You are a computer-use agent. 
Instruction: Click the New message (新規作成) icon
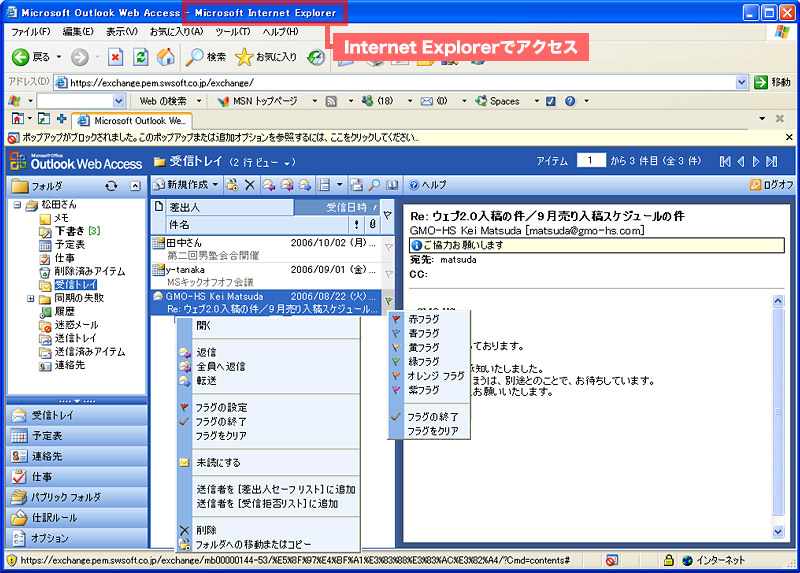159,185
